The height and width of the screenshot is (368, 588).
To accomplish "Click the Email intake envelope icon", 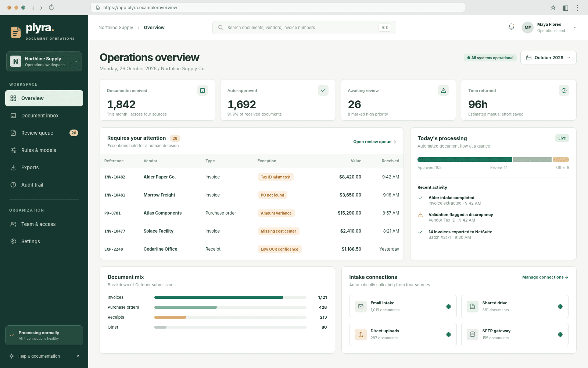I will pyautogui.click(x=361, y=307).
